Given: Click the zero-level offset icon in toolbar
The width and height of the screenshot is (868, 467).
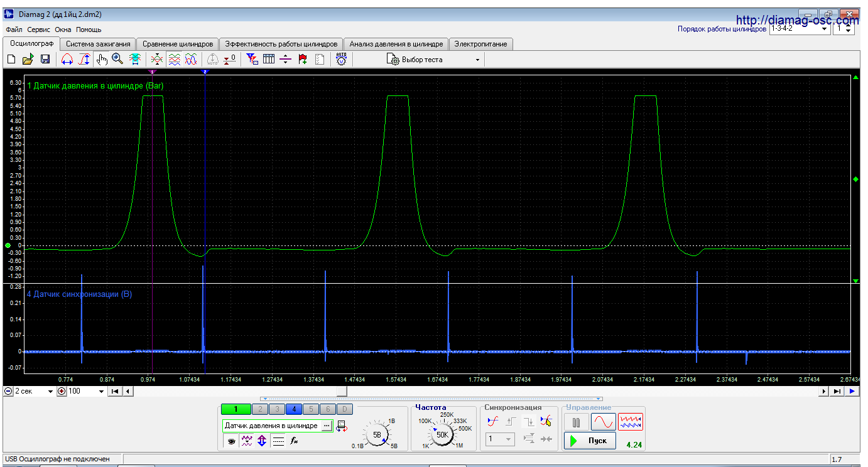Looking at the screenshot, I should (x=230, y=59).
